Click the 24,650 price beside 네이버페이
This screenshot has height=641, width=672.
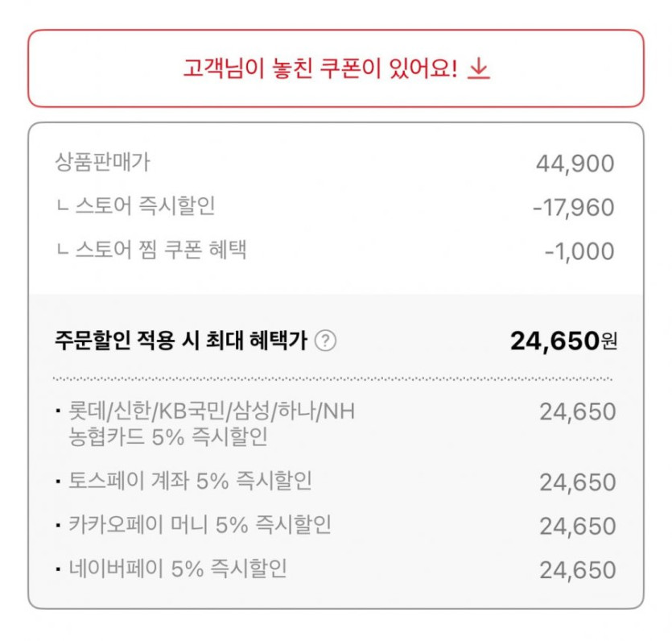(577, 571)
